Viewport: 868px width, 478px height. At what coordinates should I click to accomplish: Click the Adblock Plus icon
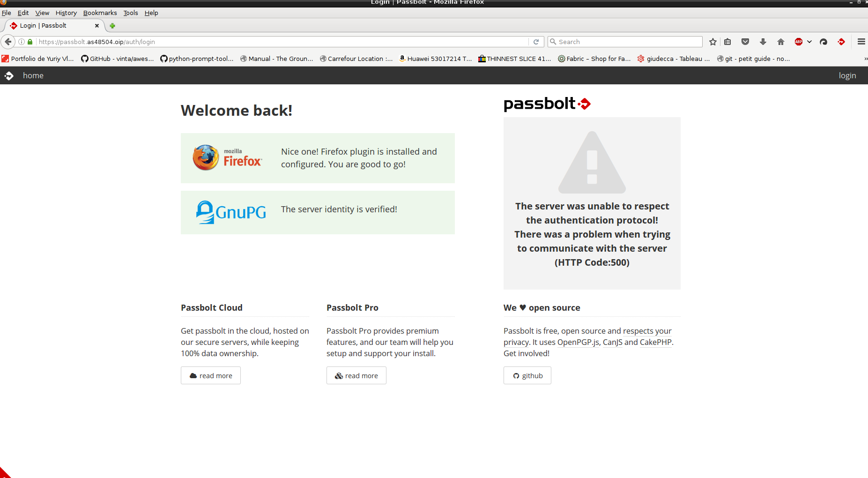pos(798,42)
